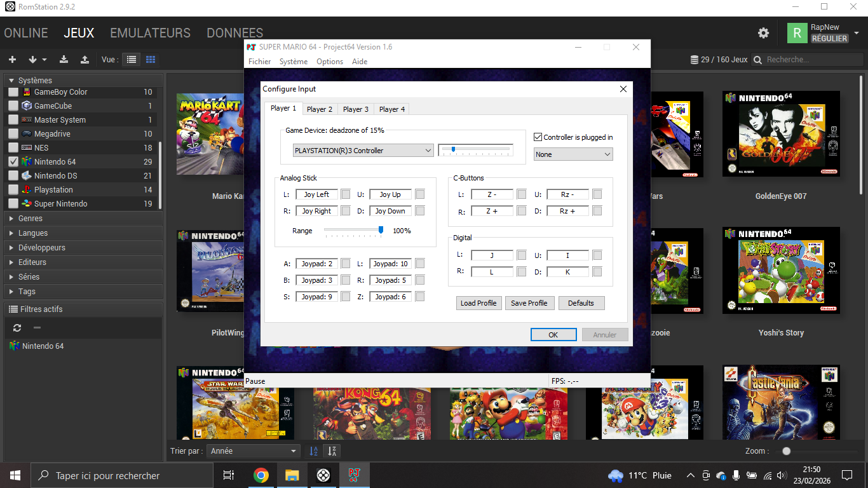
Task: Select the list view icon next to Vue
Action: (x=132, y=60)
